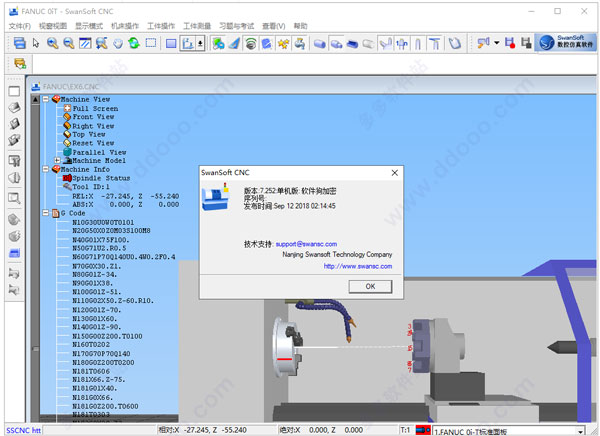Click the tree panel scroll-up arrow
Viewport: 600px width, 436px height.
pos(36,100)
